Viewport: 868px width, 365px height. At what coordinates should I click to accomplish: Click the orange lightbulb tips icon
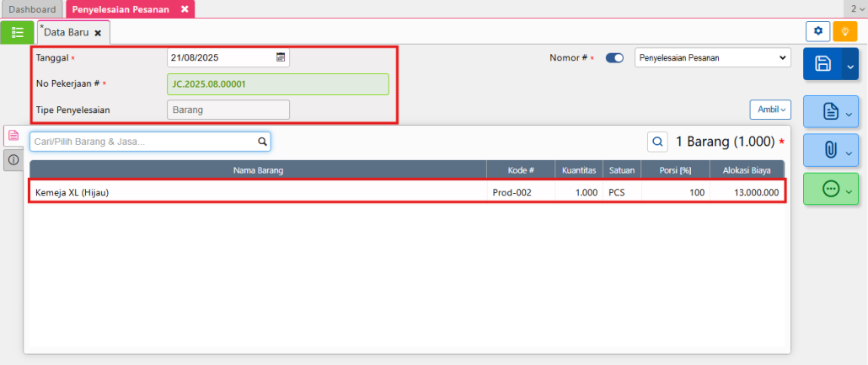(x=844, y=31)
